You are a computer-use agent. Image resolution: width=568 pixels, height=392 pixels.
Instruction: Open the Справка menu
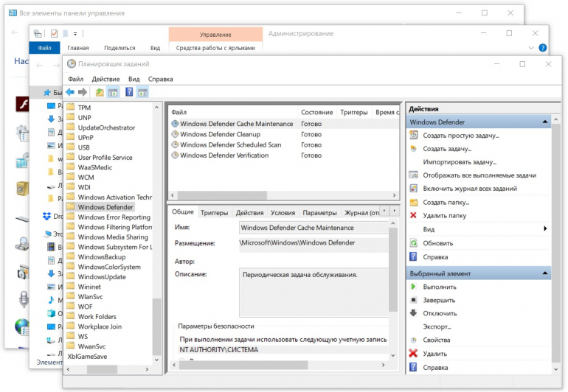pyautogui.click(x=161, y=79)
